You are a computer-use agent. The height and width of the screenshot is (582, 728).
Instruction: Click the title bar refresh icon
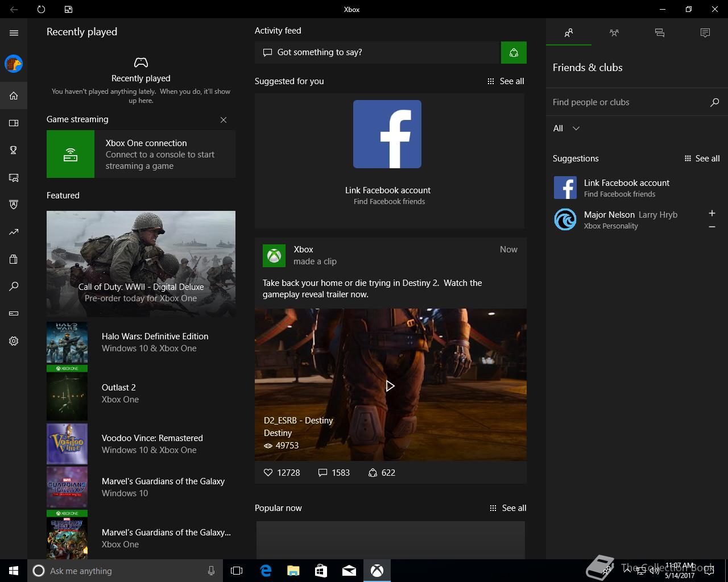click(x=41, y=9)
